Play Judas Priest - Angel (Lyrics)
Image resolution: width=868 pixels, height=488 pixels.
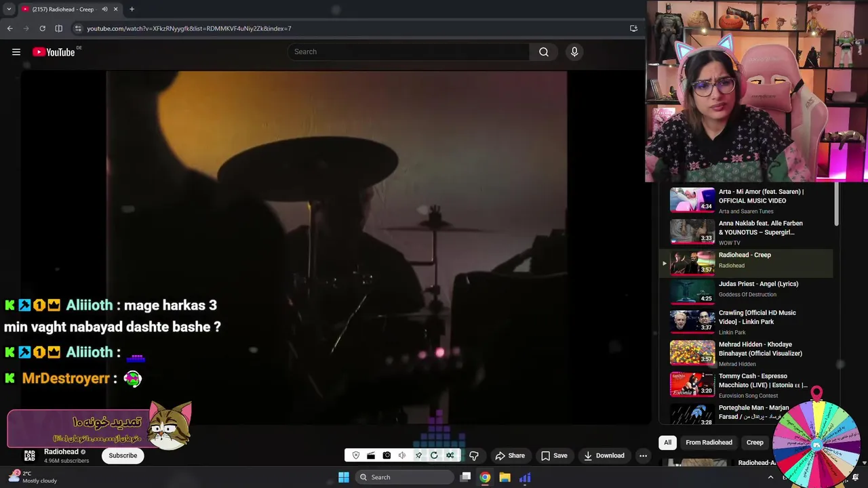pos(746,292)
